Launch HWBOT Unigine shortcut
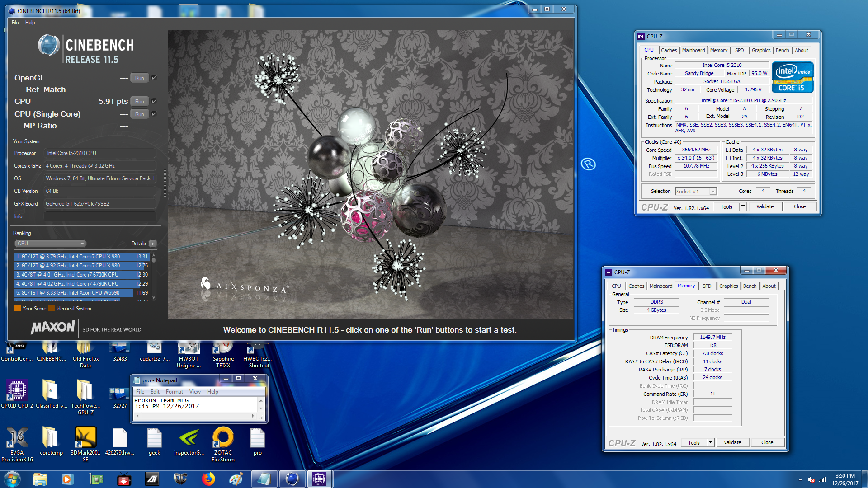Image resolution: width=868 pixels, height=488 pixels. (189, 355)
